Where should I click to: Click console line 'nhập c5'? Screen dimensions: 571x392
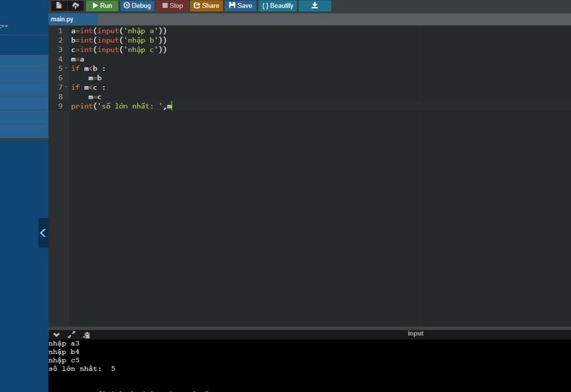coord(64,360)
